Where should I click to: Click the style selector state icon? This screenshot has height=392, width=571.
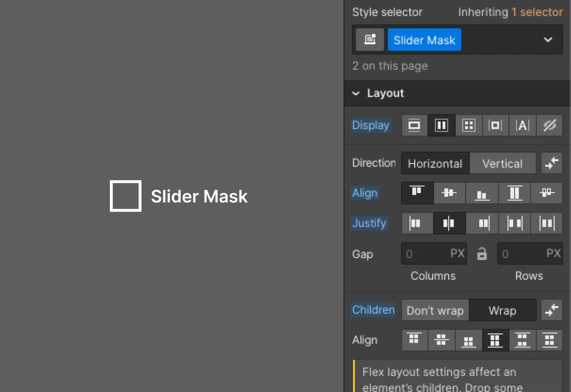(x=369, y=40)
